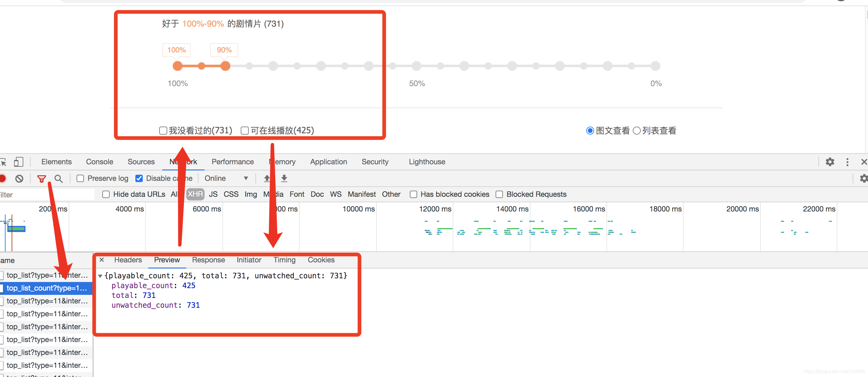Viewport: 868px width, 377px height.
Task: Click into the network Filter field
Action: coord(47,195)
